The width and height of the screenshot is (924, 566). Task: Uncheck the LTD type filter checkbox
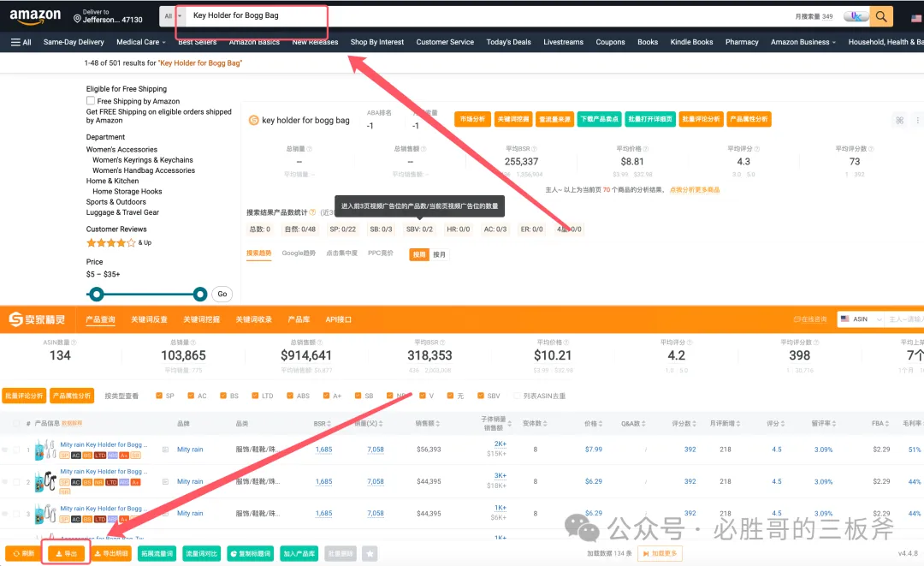tap(255, 396)
